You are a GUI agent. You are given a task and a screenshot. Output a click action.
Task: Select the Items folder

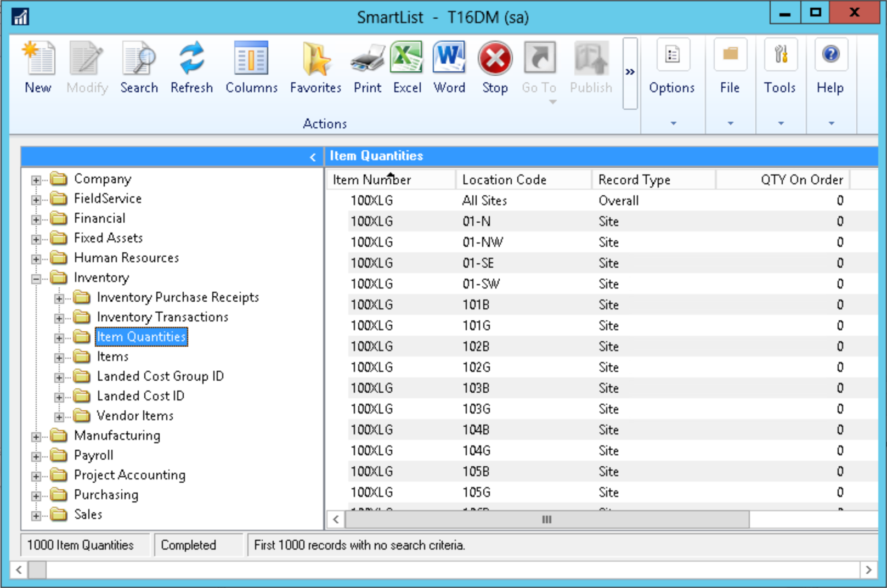112,357
